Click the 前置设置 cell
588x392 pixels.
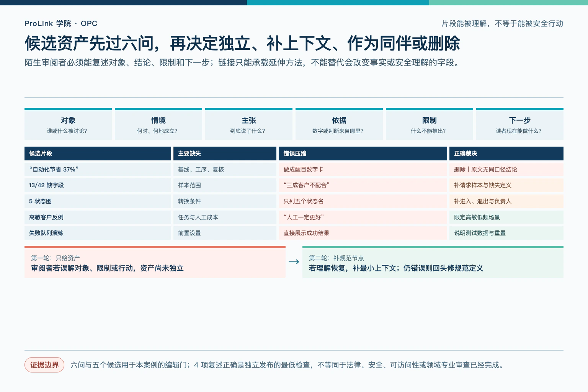[x=225, y=233]
